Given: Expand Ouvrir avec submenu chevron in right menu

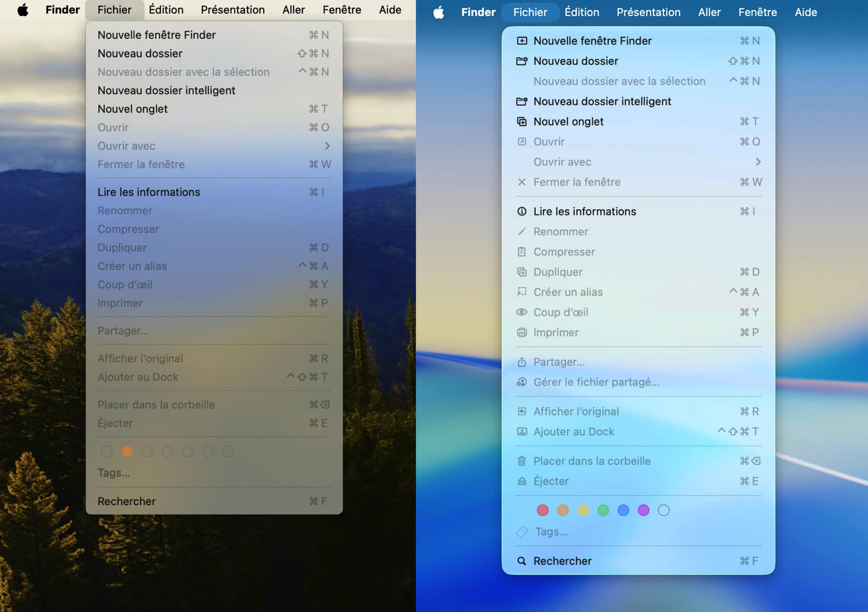Looking at the screenshot, I should point(758,162).
